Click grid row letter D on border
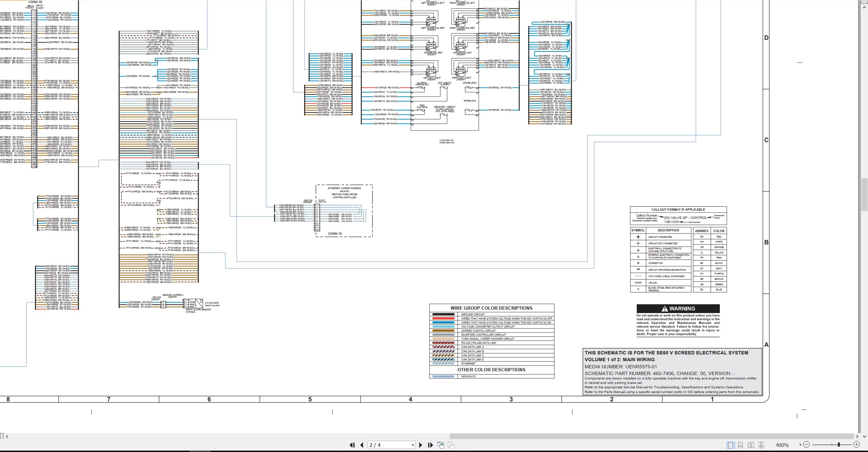 (766, 38)
